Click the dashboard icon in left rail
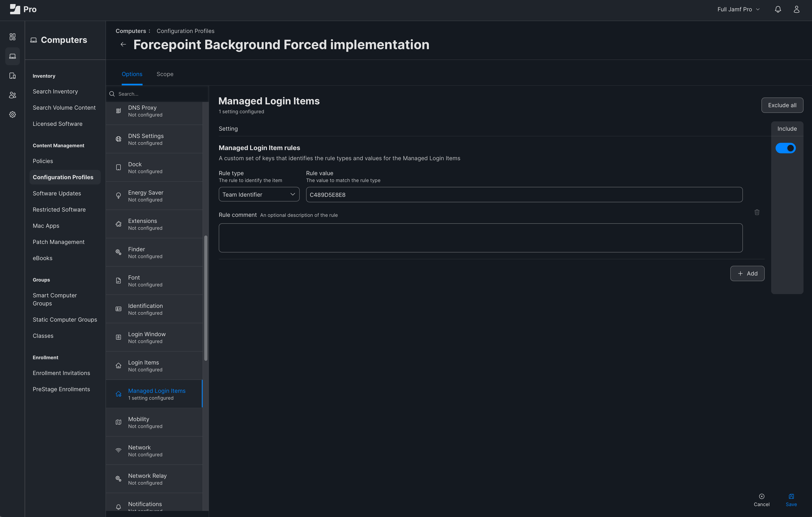The width and height of the screenshot is (812, 517). (x=13, y=37)
